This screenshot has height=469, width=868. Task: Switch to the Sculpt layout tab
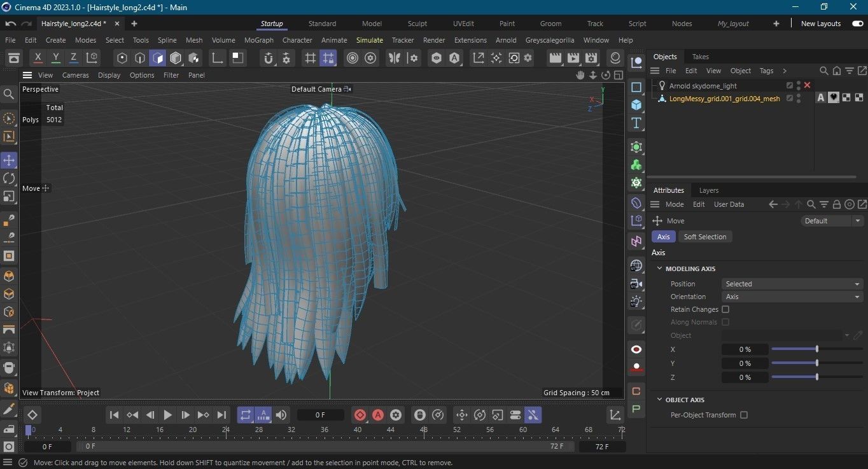(x=417, y=24)
